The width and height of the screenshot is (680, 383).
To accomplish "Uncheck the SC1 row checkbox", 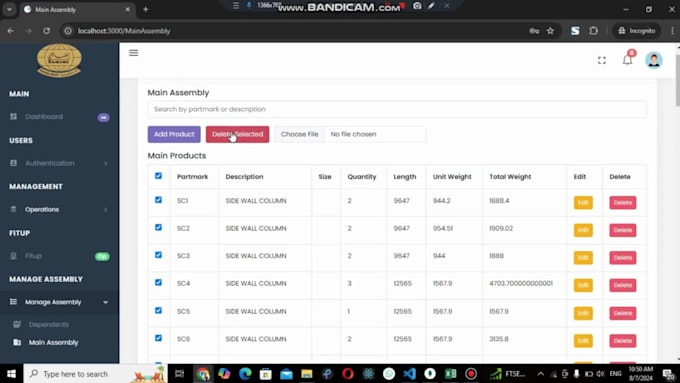I will (x=158, y=200).
